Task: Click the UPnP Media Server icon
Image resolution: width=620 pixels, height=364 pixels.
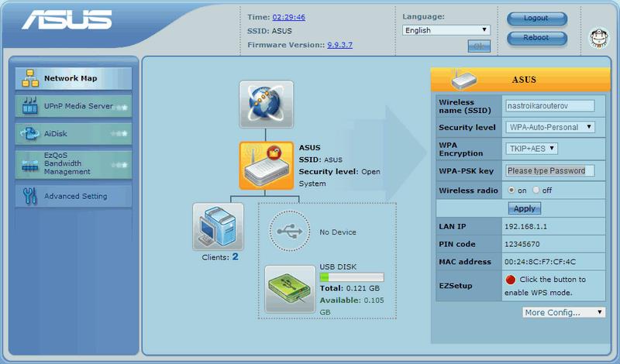Action: (x=30, y=106)
